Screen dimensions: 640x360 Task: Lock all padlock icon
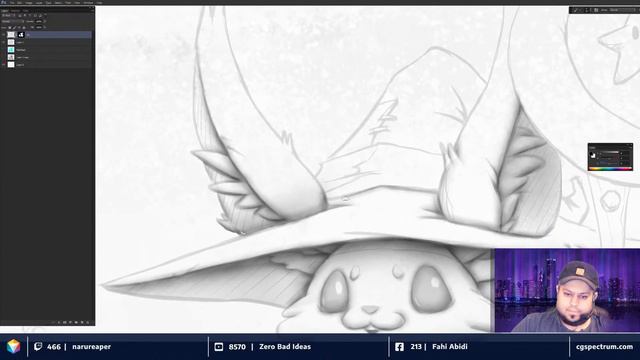(24, 27)
